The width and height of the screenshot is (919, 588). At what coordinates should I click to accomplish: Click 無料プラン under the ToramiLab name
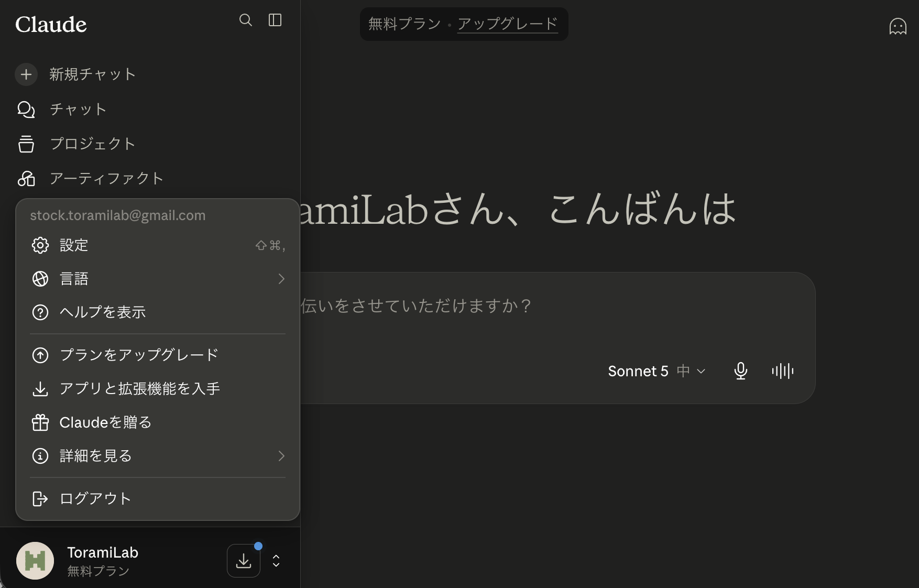click(99, 571)
